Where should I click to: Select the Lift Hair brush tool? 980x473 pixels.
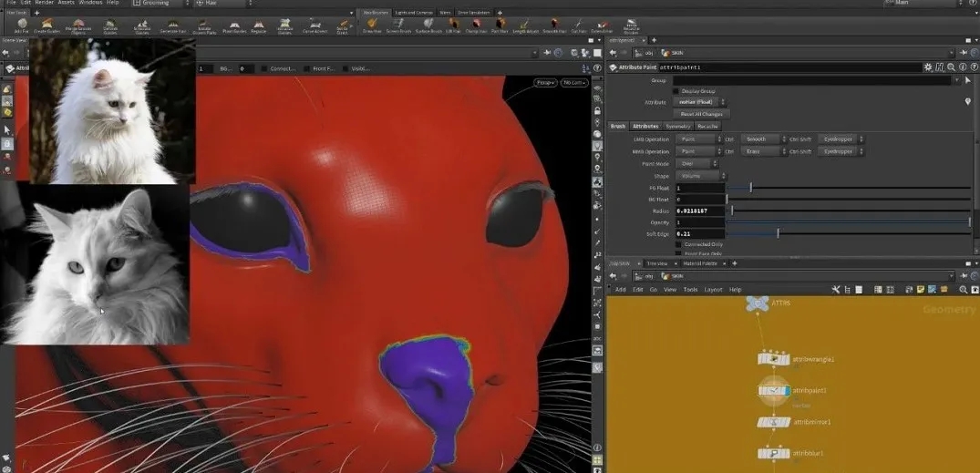[x=453, y=26]
